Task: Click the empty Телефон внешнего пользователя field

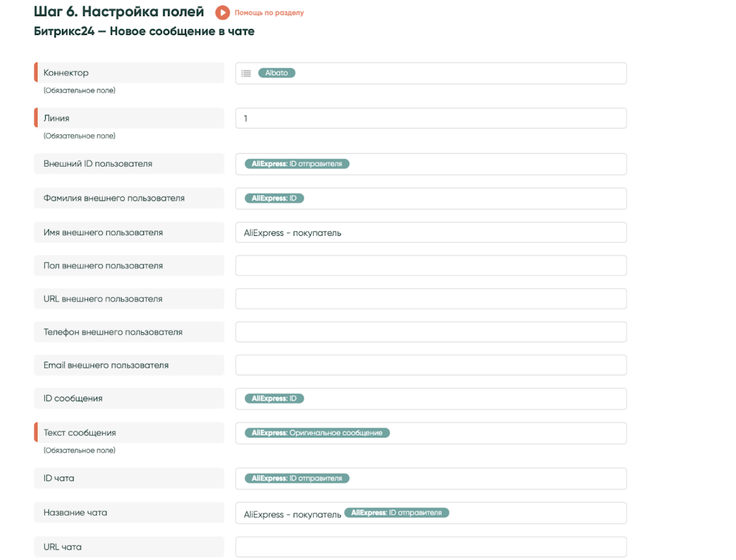Action: (x=431, y=332)
